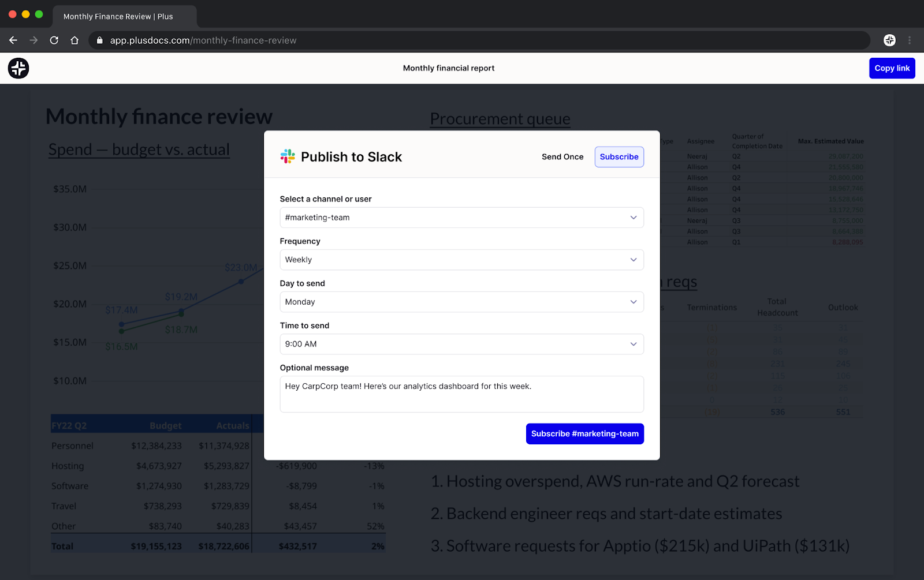Screen dimensions: 924x580
Task: Click the Optional message text box
Action: 461,394
